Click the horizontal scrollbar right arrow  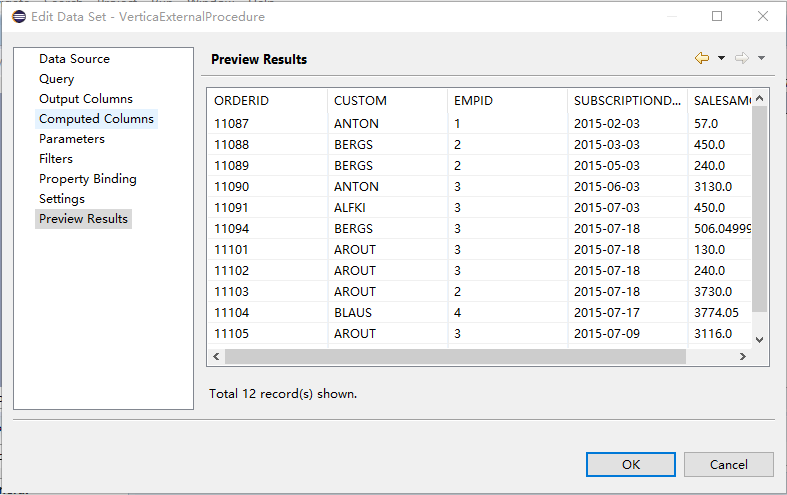point(742,357)
